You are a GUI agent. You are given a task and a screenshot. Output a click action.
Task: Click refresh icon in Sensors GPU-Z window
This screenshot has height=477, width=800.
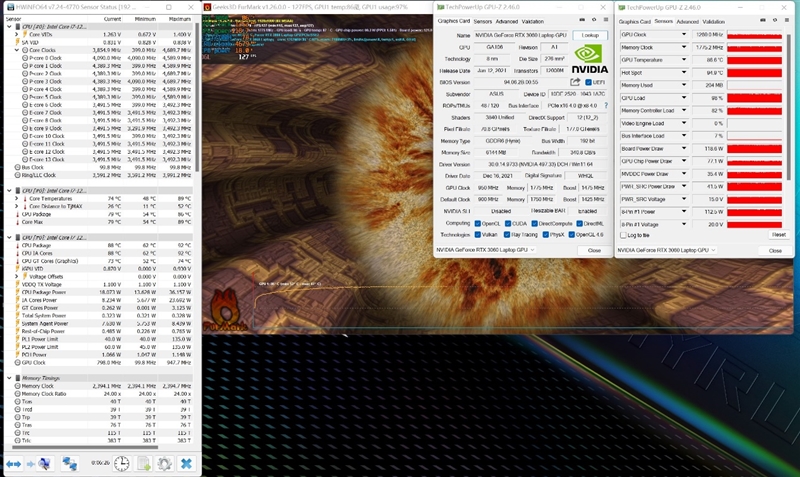pyautogui.click(x=774, y=20)
